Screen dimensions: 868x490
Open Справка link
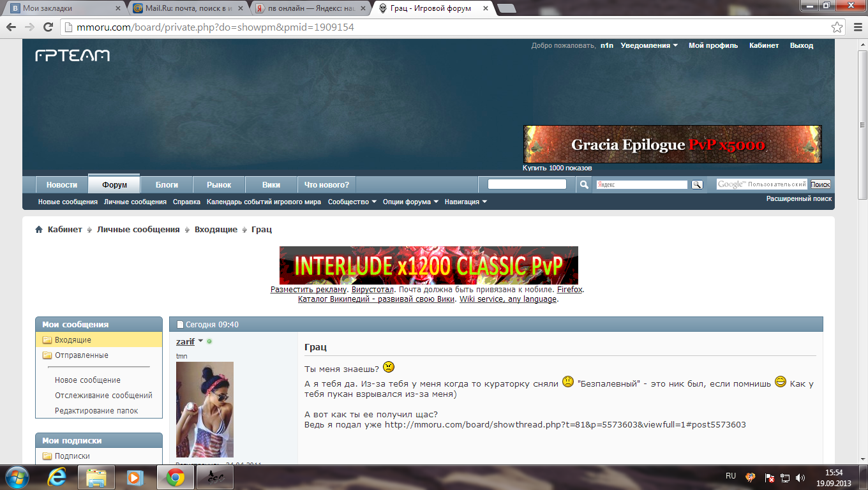[x=187, y=202]
